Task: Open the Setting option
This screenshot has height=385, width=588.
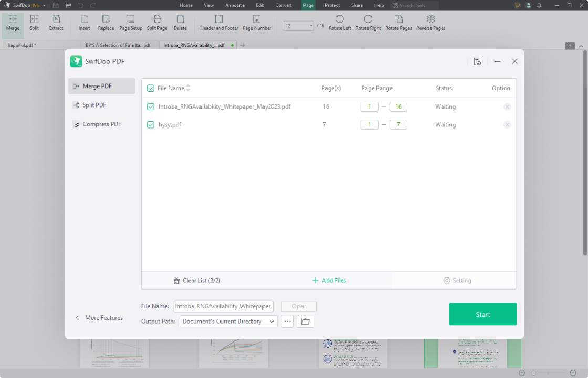Action: pos(457,281)
